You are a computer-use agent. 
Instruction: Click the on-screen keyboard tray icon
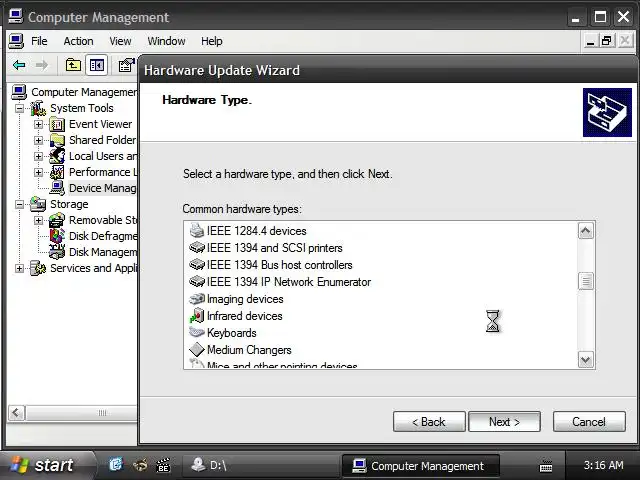546,466
